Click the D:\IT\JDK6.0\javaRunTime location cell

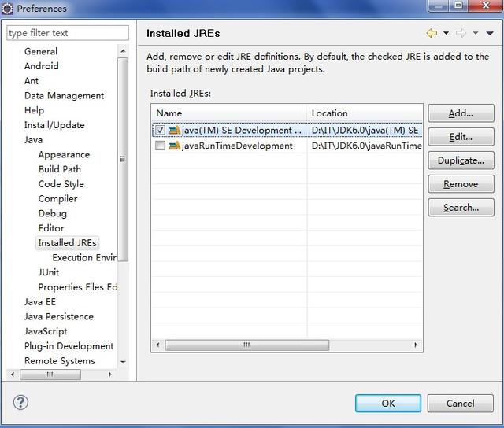[x=366, y=146]
